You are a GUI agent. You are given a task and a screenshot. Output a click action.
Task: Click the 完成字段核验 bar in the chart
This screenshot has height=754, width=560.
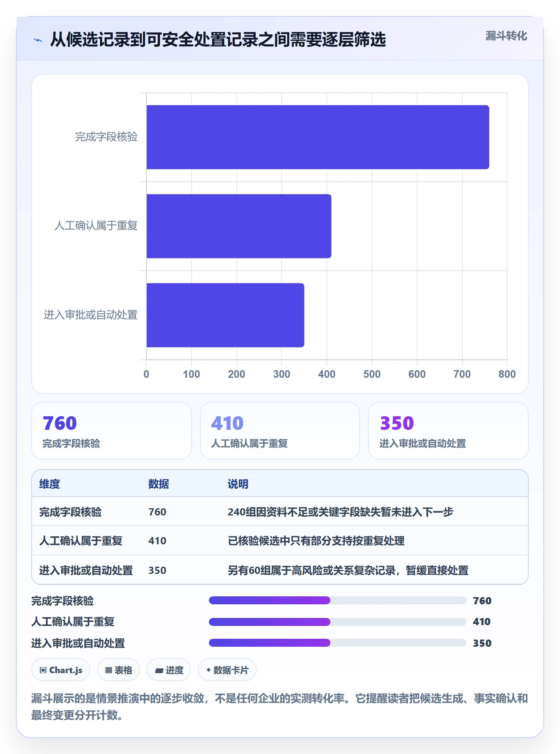(x=318, y=137)
